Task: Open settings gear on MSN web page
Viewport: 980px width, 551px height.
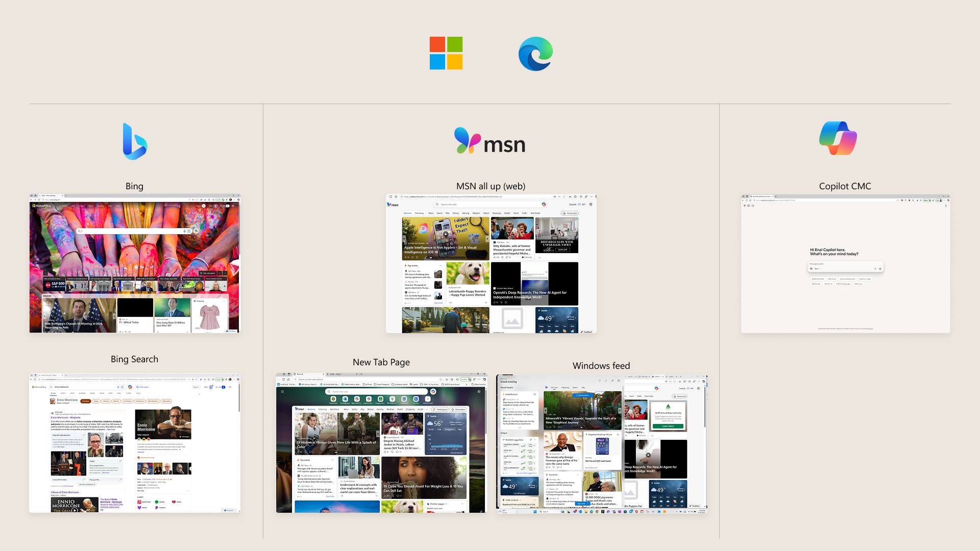Action: click(591, 204)
